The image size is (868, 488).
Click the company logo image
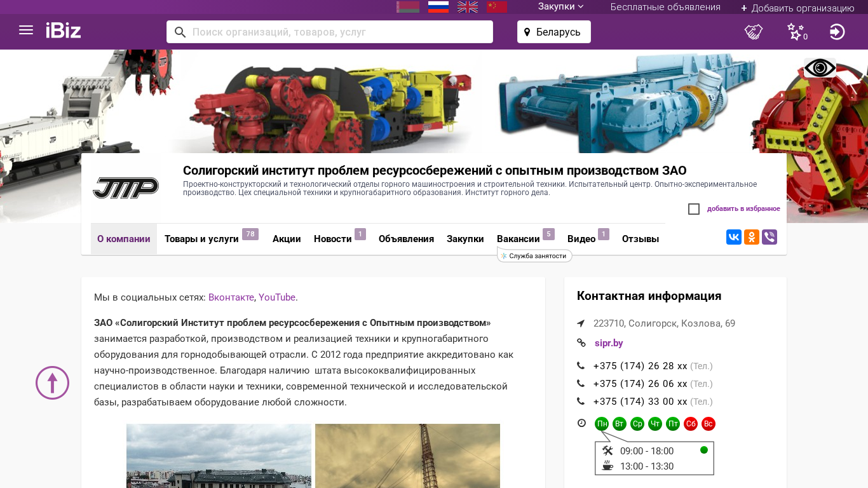pyautogui.click(x=126, y=188)
